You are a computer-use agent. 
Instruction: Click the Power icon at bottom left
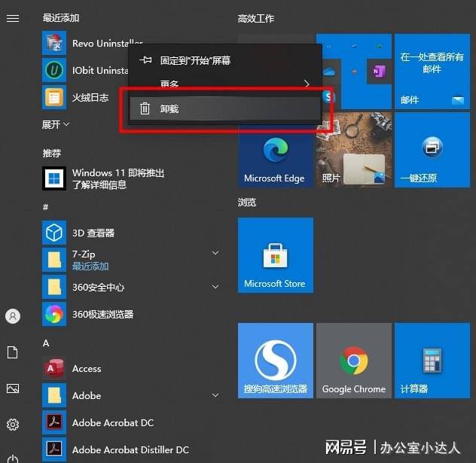(x=13, y=458)
